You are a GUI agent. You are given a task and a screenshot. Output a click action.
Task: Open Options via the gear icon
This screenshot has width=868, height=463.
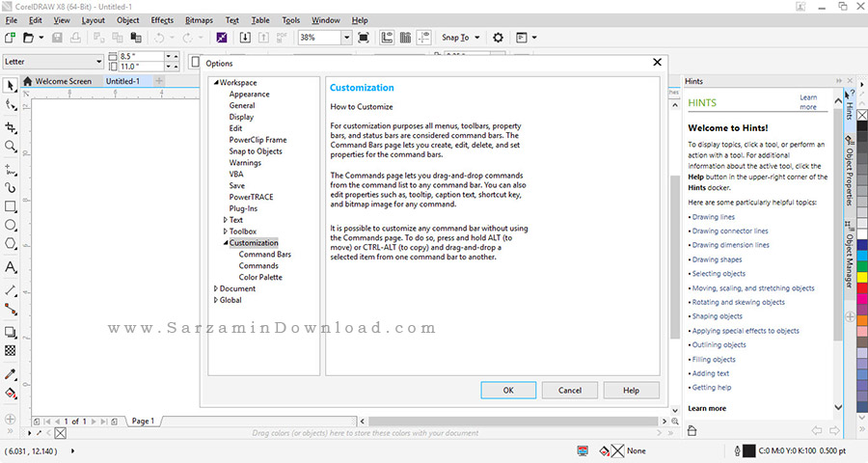coord(498,38)
